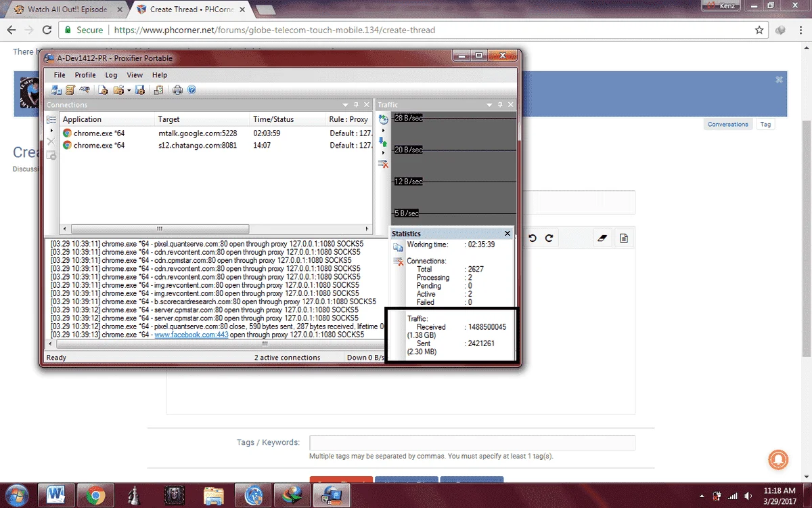Screen dimensions: 812x508
Task: Close the Connections panel
Action: 367,105
